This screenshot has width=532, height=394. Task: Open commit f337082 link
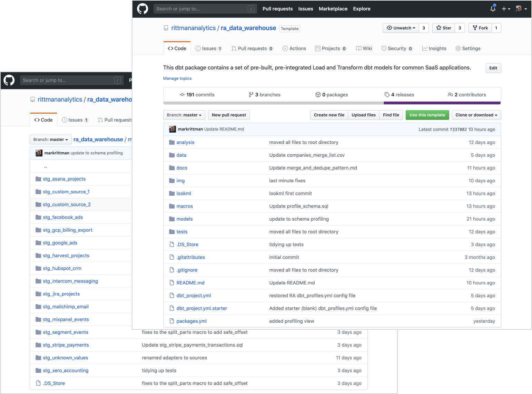pyautogui.click(x=459, y=129)
